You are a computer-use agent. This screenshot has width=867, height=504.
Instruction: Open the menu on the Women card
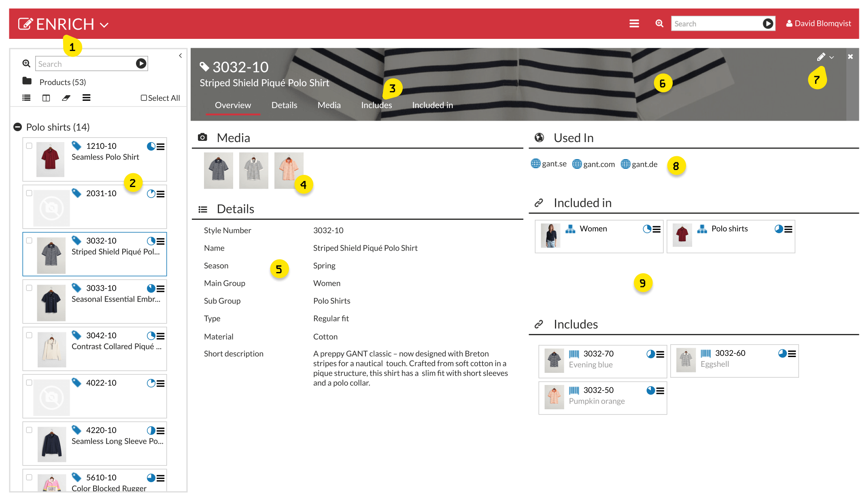[x=657, y=229]
